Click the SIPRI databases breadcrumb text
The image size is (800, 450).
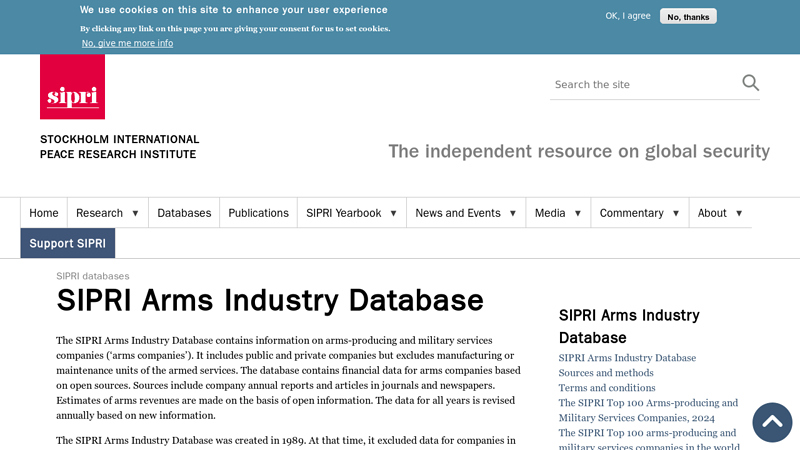[93, 276]
